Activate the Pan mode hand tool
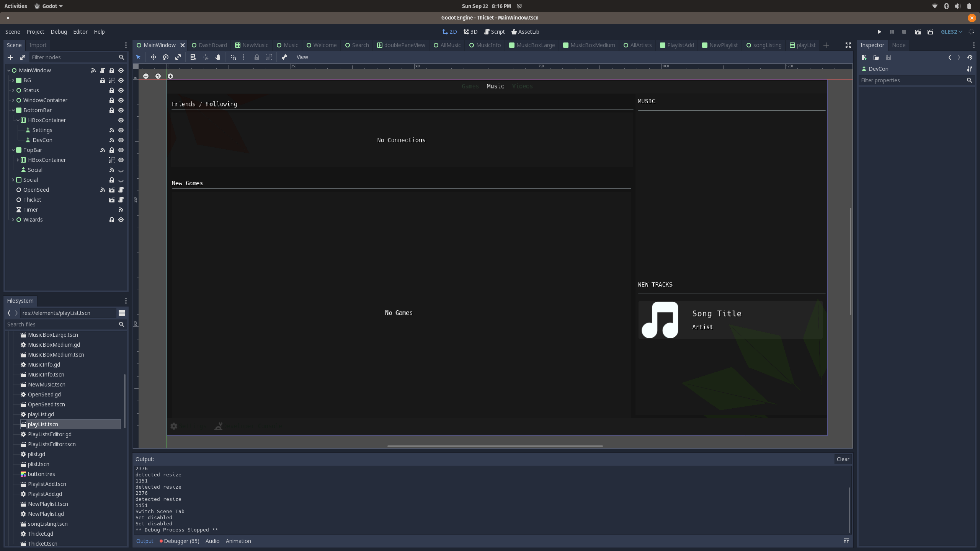This screenshot has height=551, width=980. click(x=218, y=57)
